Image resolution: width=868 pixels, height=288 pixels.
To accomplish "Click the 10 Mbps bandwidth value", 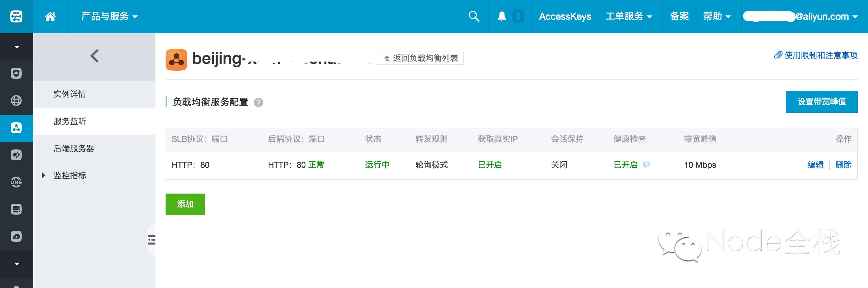I will point(700,165).
